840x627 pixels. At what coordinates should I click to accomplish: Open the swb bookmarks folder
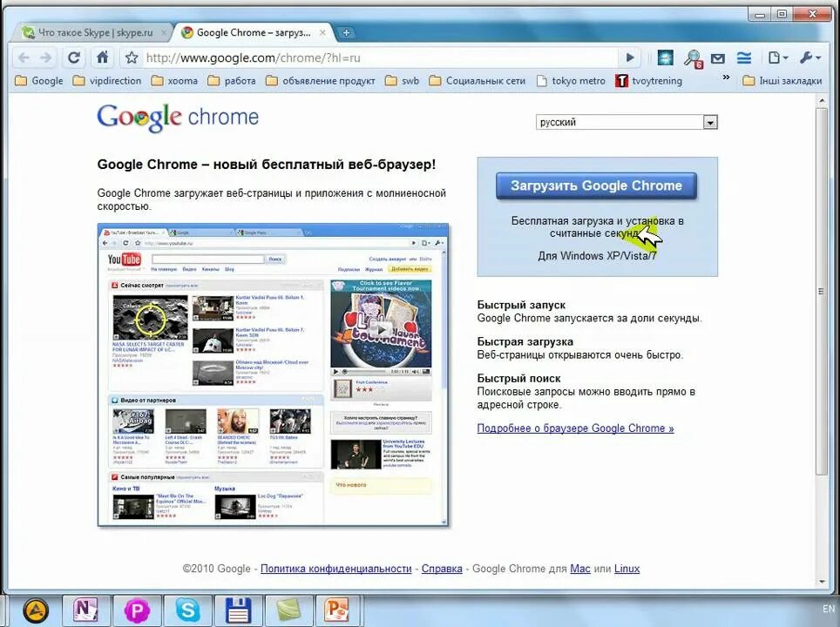click(x=402, y=81)
